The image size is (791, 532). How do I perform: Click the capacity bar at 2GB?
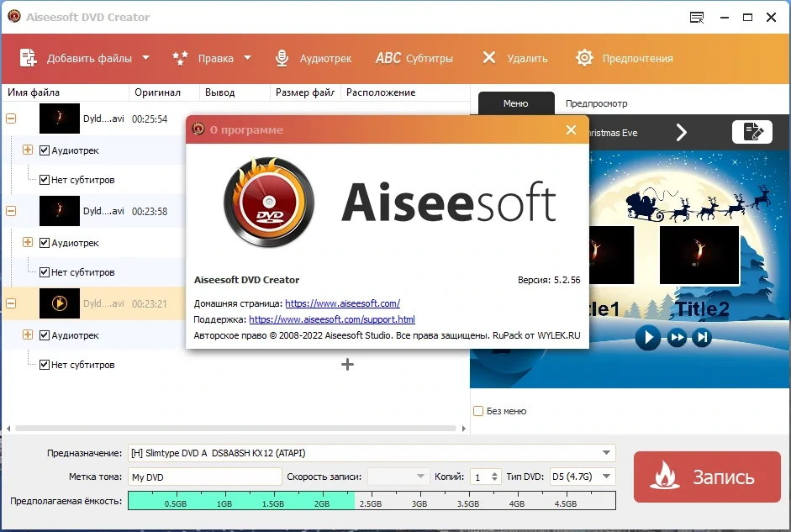321,501
